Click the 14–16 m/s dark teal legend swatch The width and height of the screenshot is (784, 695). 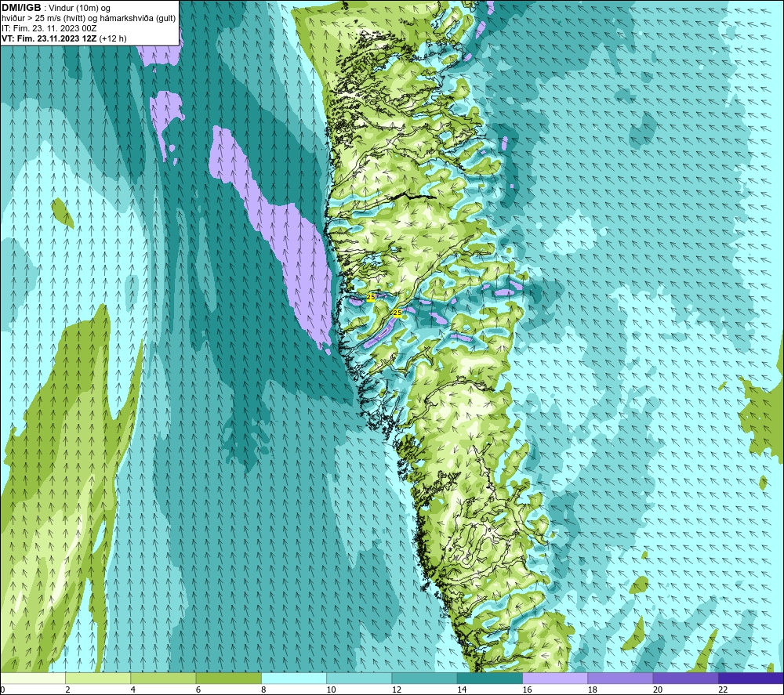click(490, 678)
